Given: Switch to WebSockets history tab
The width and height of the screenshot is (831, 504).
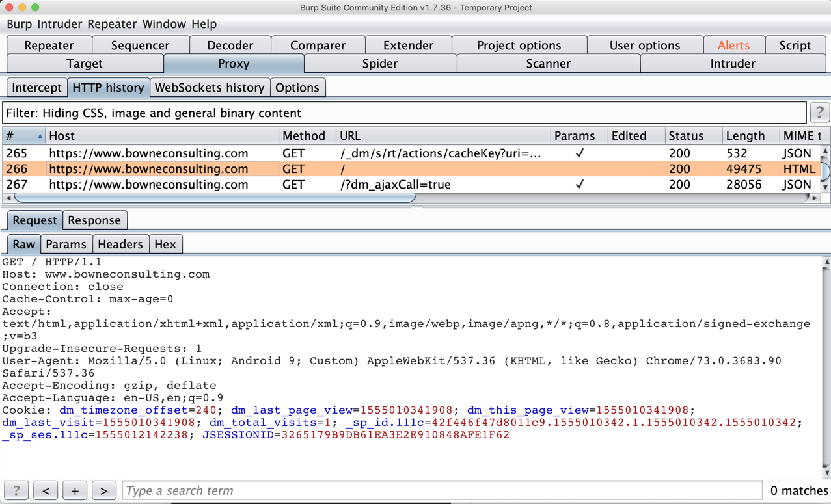Looking at the screenshot, I should click(210, 88).
